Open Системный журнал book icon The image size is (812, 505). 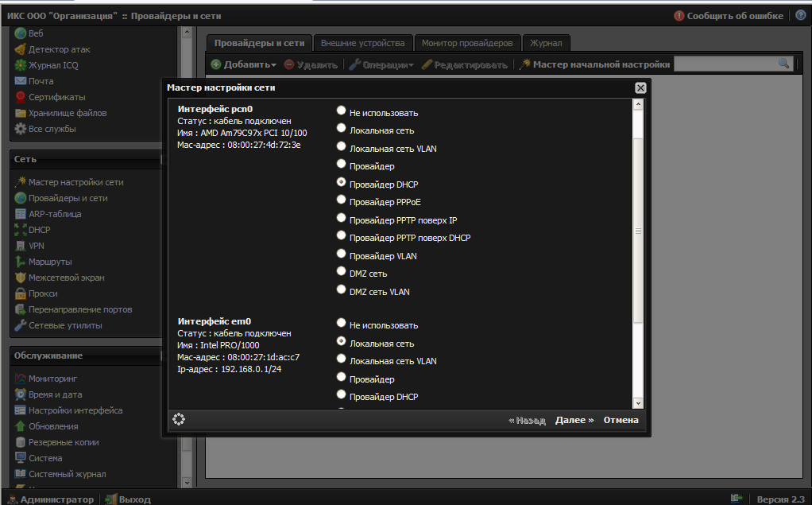(x=20, y=474)
